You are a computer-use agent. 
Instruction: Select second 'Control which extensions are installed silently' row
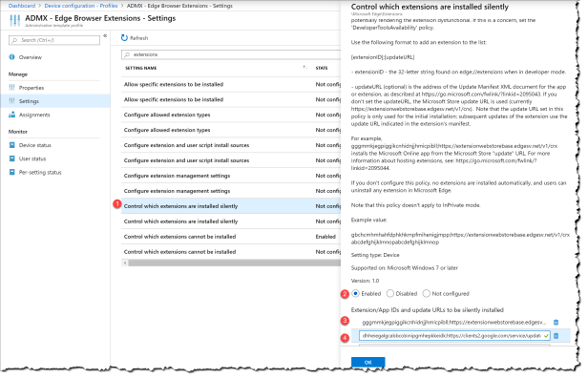[x=231, y=221]
